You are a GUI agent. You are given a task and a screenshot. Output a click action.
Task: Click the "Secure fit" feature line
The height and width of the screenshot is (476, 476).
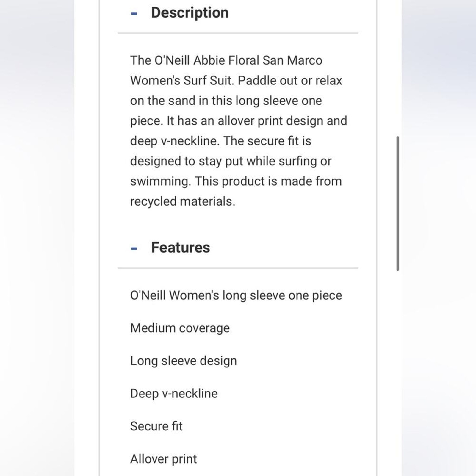[x=156, y=426]
